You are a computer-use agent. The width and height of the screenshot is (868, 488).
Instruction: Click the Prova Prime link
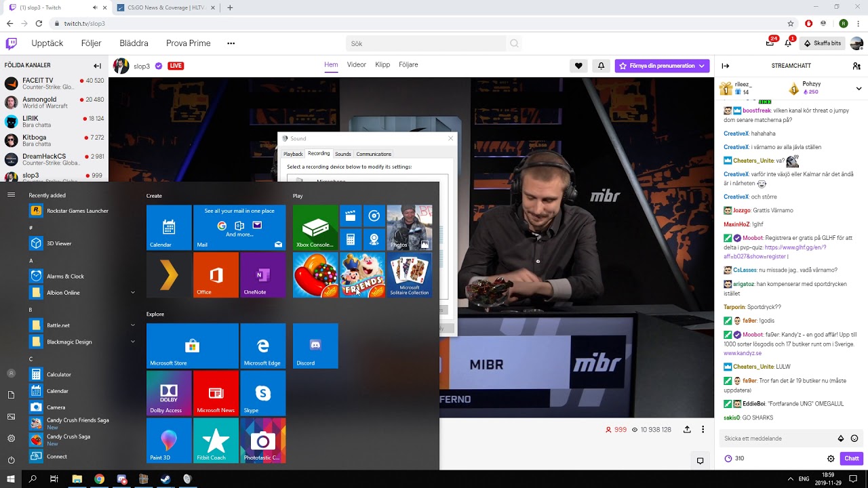coord(189,43)
